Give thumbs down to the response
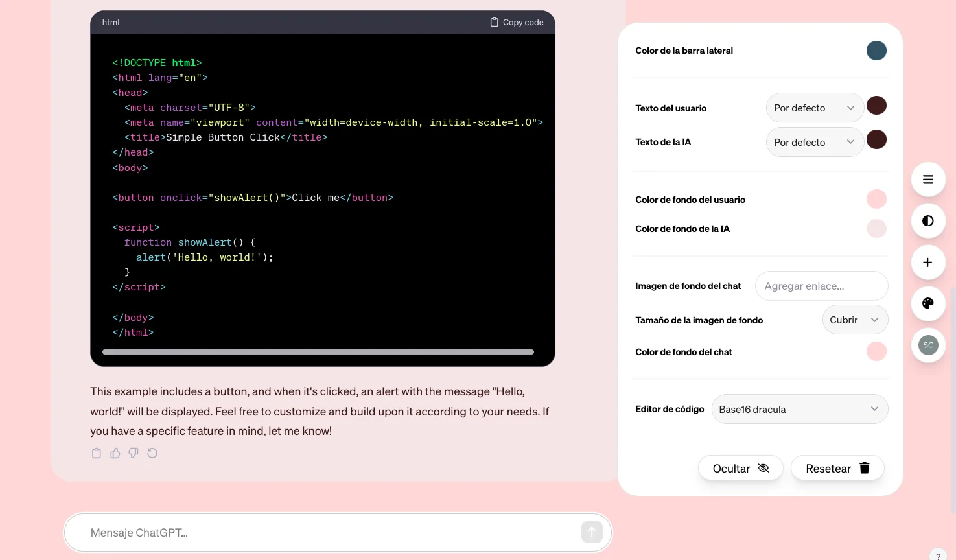956x560 pixels. coord(134,453)
